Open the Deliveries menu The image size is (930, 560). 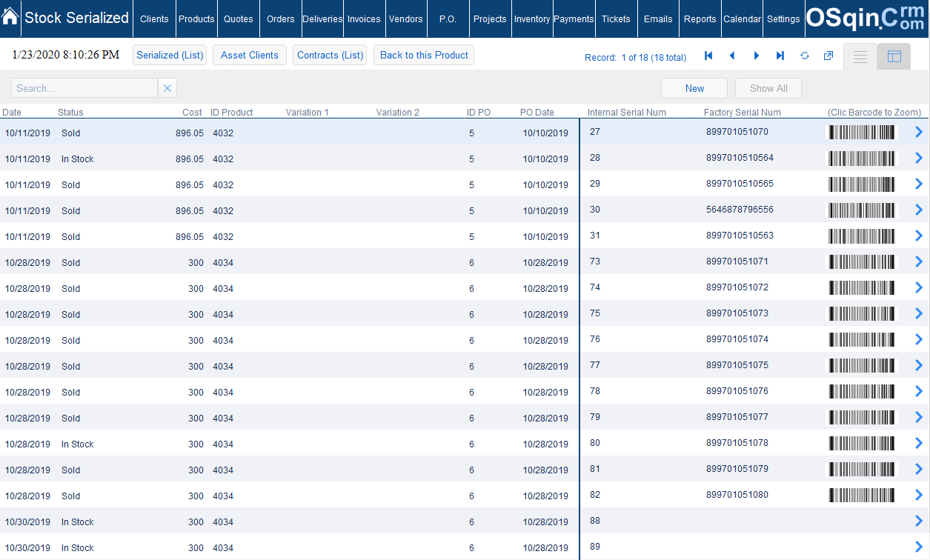[322, 19]
